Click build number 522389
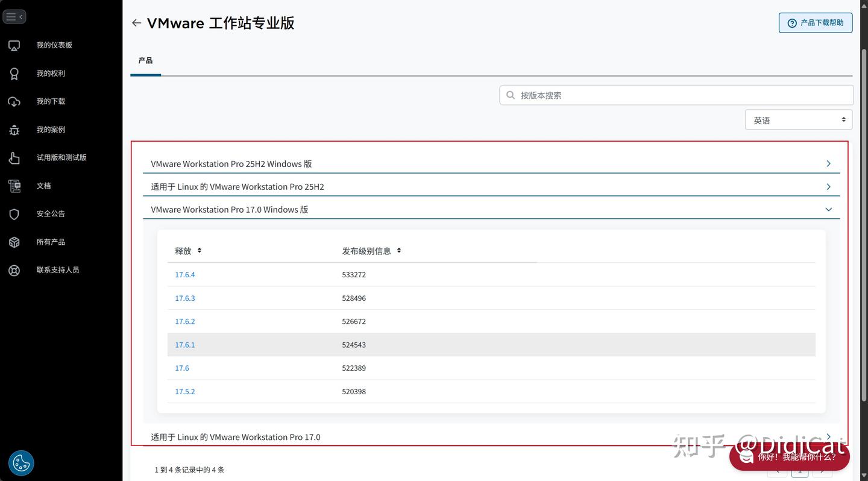 (x=354, y=368)
